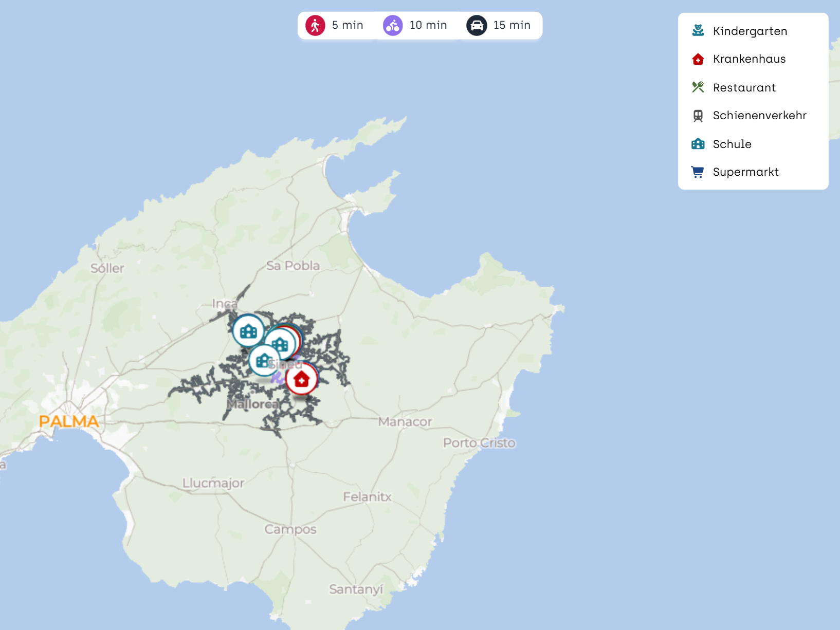Click the PALMA city label
Viewport: 840px width, 630px height.
[x=69, y=421]
